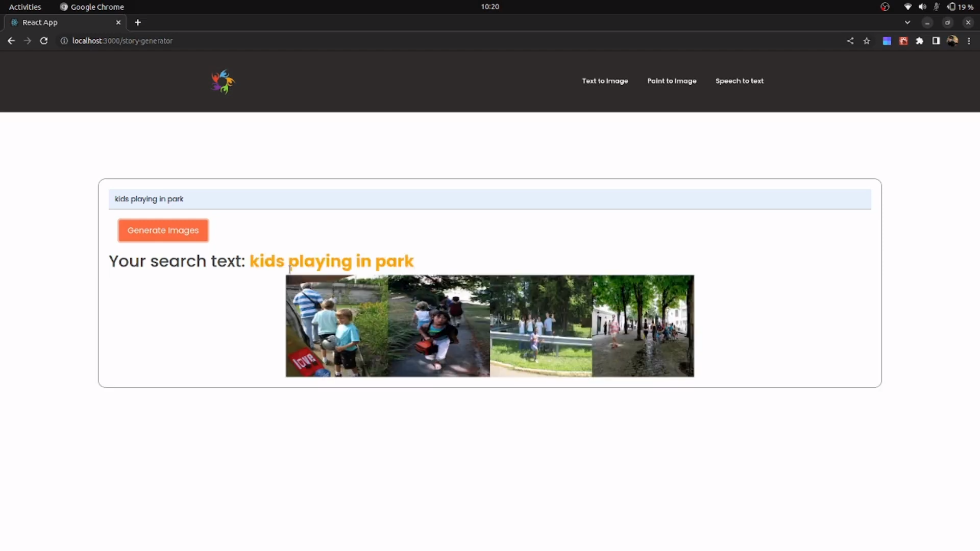980x551 pixels.
Task: Expand the tab search dropdown arrow
Action: [907, 22]
